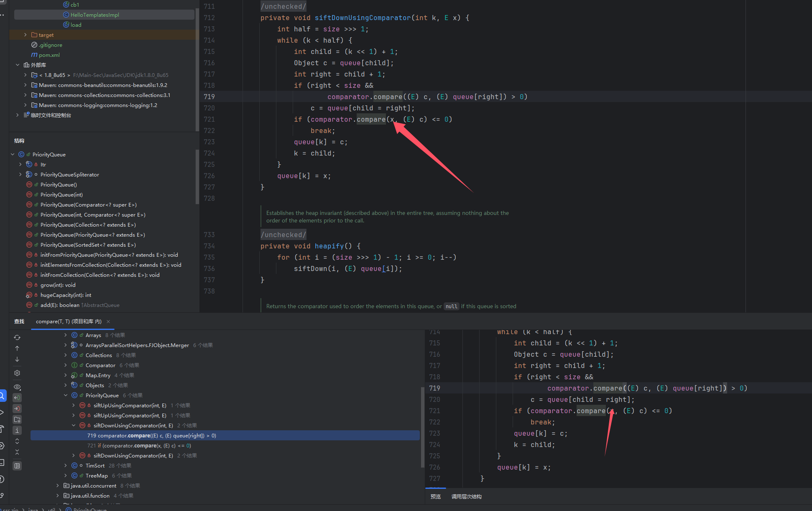Screen dimensions: 812x511
Task: Select hugeCapacity(int): int in structure
Action: [x=66, y=295]
